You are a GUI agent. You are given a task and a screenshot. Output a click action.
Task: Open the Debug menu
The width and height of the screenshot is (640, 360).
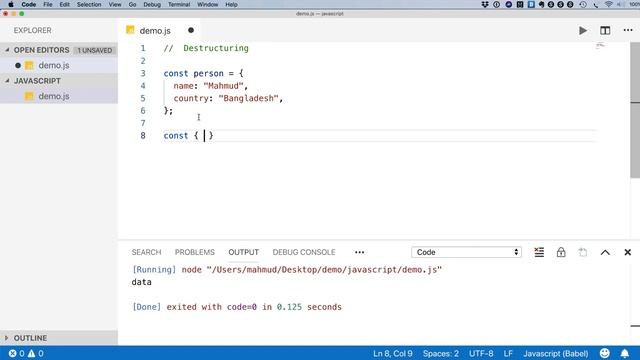click(x=152, y=4)
